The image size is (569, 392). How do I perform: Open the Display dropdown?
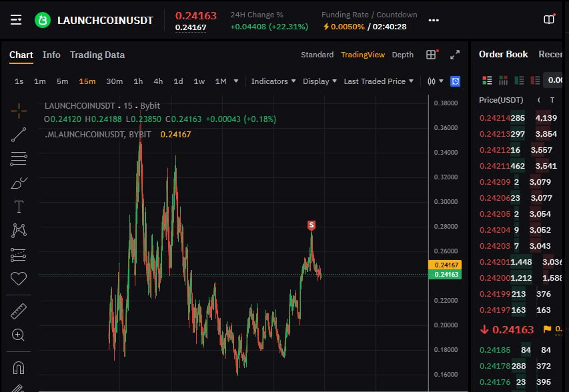320,81
